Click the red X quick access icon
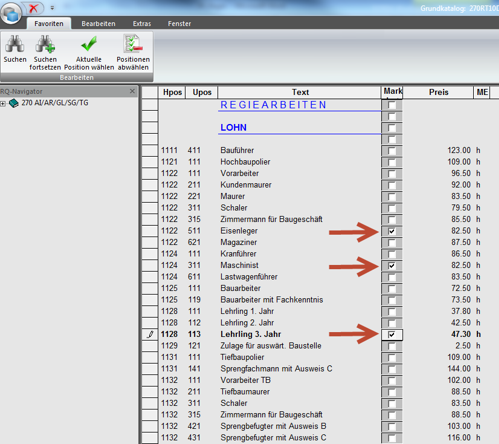This screenshot has height=444, width=499. point(33,8)
